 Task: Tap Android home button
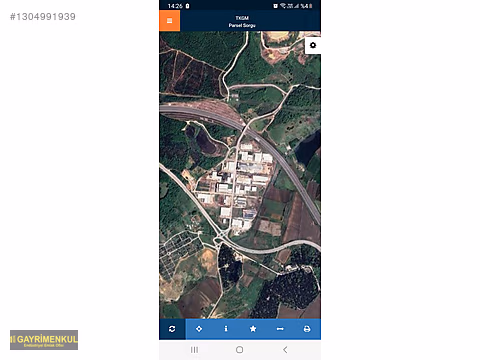coord(239,350)
